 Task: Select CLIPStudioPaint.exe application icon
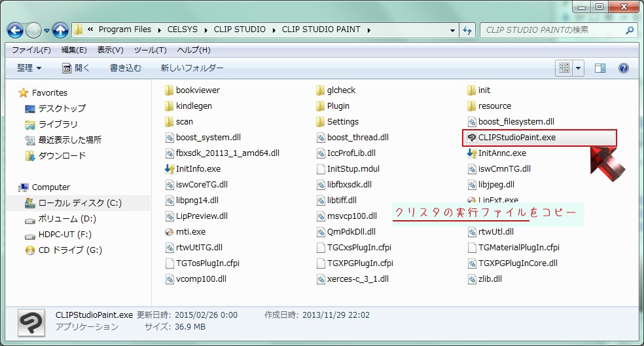click(471, 138)
